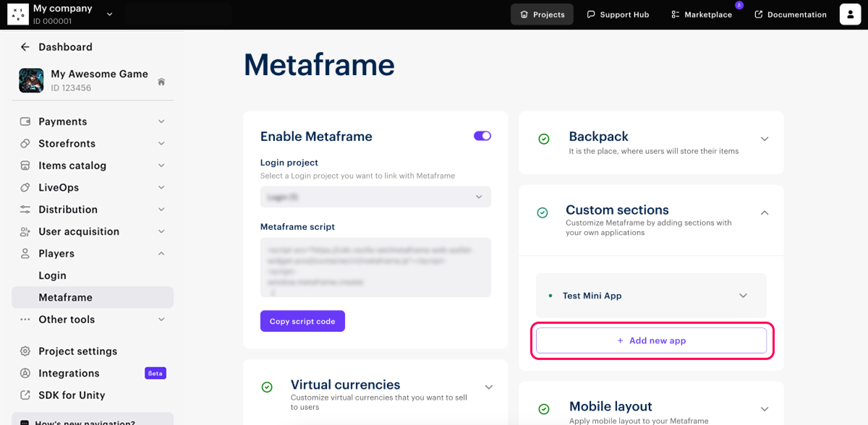Click the Dashboard back arrow
Image resolution: width=868 pixels, height=425 pixels.
coord(25,47)
